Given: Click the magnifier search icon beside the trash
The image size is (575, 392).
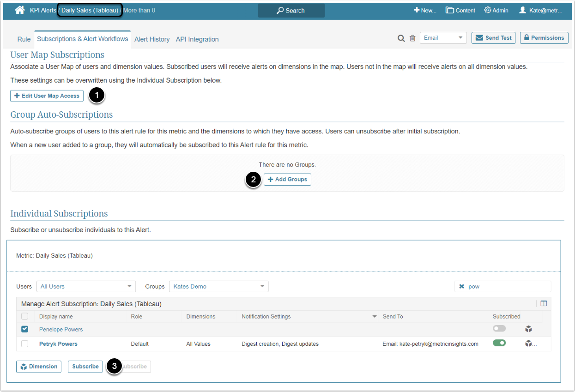Looking at the screenshot, I should (401, 38).
